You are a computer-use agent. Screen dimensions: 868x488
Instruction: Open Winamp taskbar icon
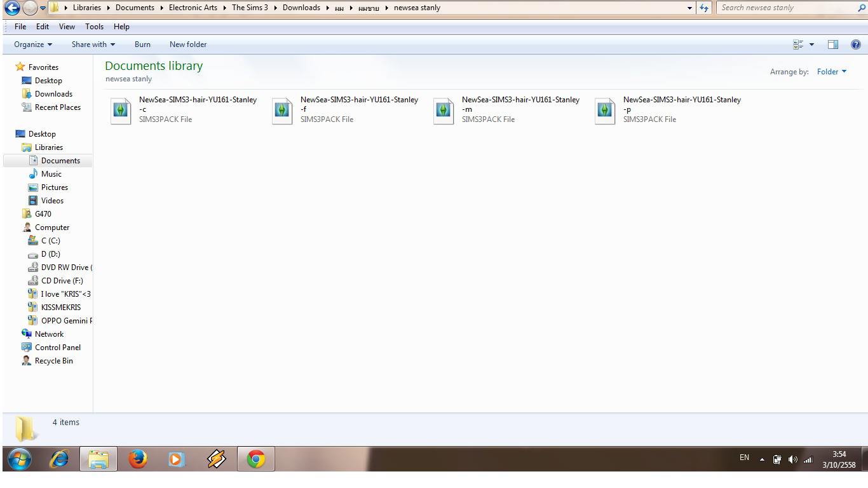pos(217,459)
